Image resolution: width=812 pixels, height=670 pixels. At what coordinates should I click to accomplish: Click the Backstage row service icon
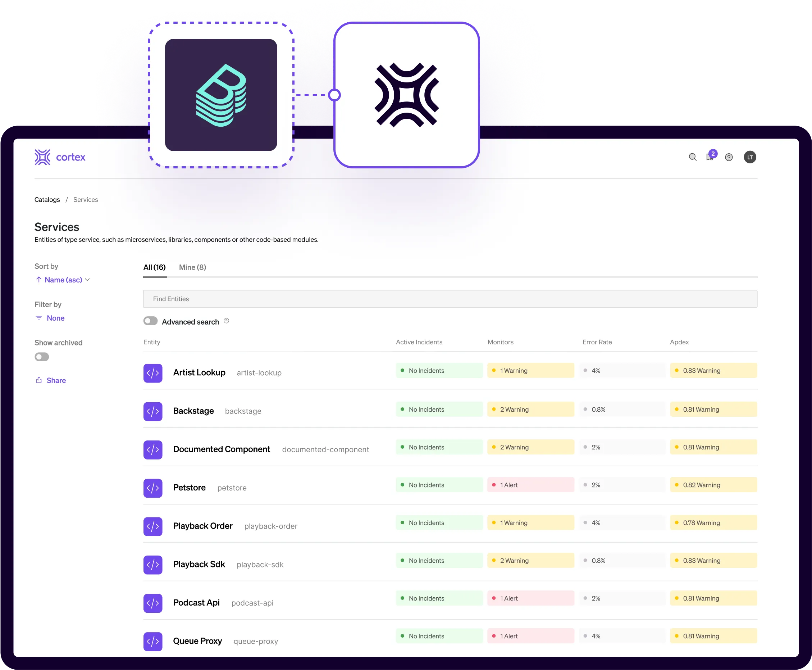pyautogui.click(x=153, y=411)
